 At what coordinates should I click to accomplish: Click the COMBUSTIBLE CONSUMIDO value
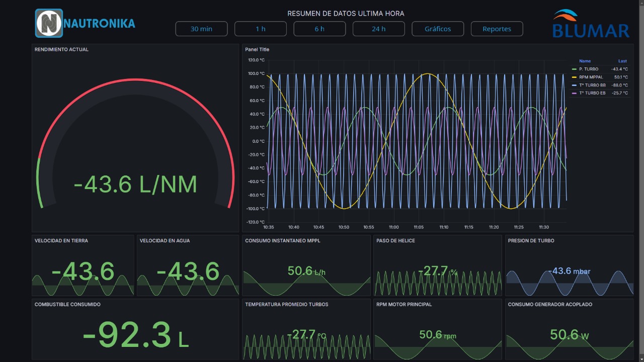coord(135,335)
